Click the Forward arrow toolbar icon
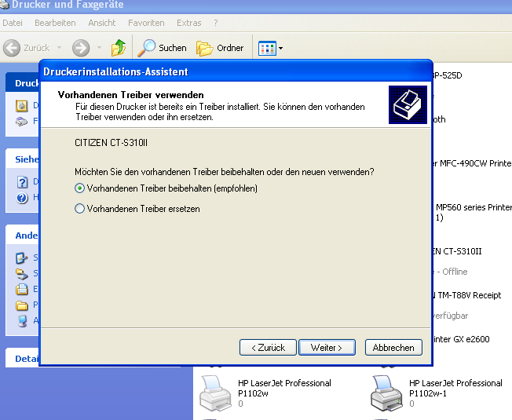This screenshot has width=512, height=420. pyautogui.click(x=81, y=49)
